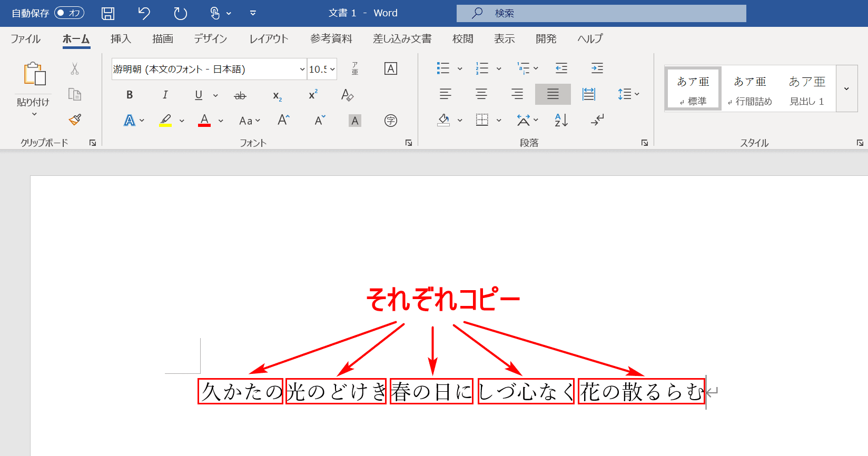Switch to the 挿入 tab
This screenshot has height=456, width=868.
(121, 38)
